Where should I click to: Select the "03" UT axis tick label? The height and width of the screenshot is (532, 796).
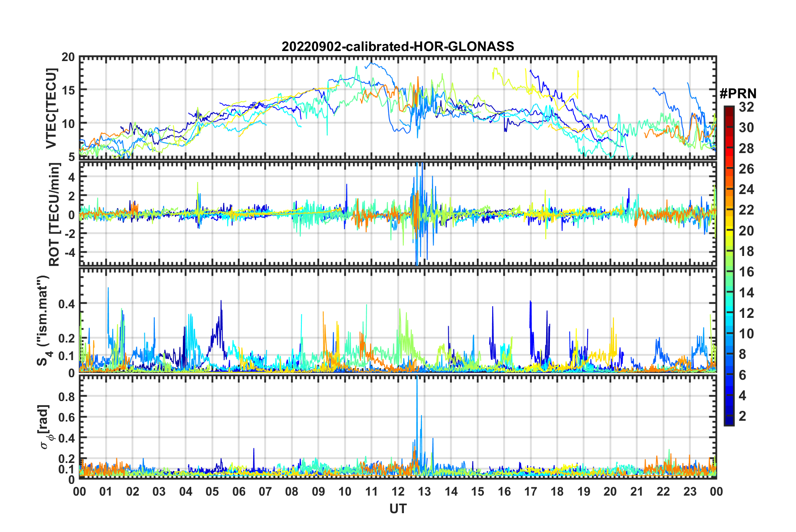pyautogui.click(x=159, y=491)
